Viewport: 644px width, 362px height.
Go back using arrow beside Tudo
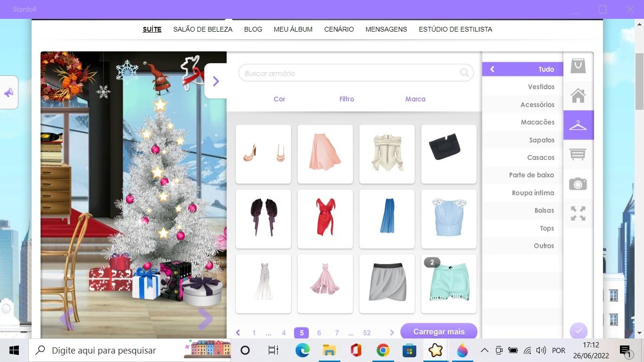tap(492, 69)
